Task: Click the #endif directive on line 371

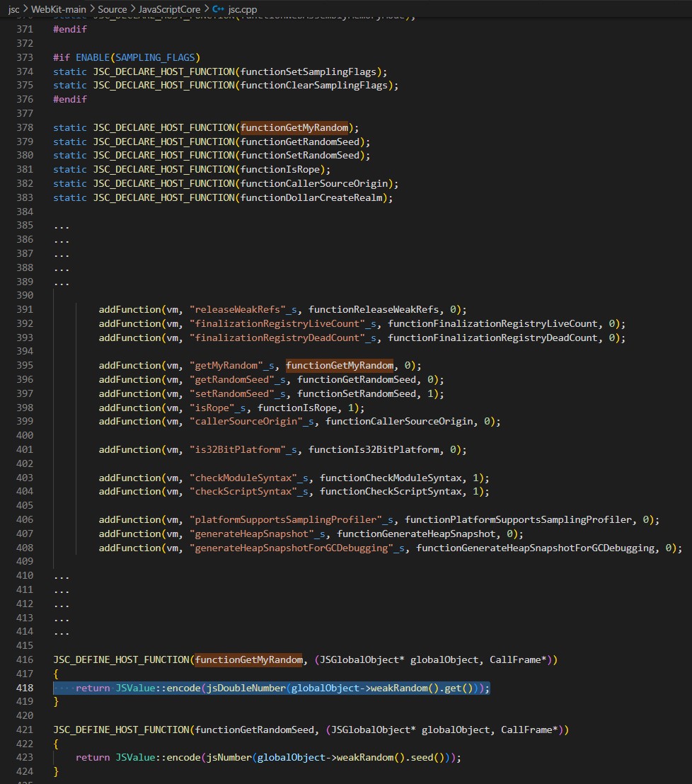Action: tap(70, 30)
